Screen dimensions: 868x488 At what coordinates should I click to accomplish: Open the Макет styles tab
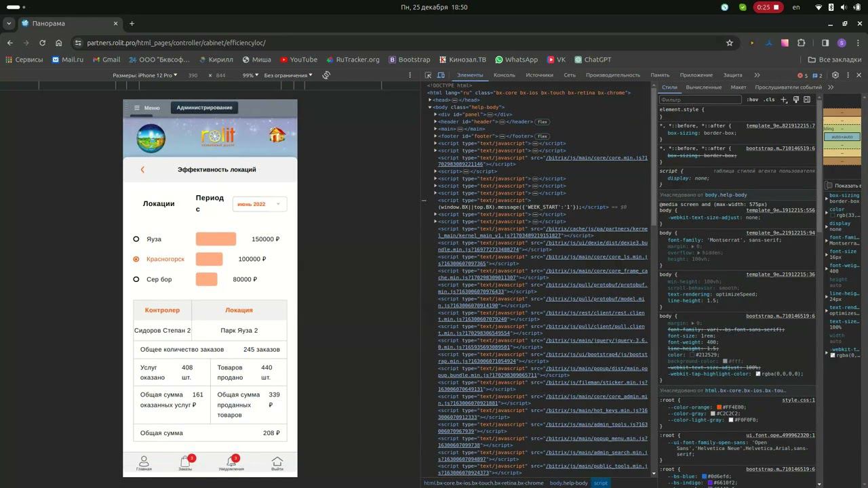[x=738, y=87]
